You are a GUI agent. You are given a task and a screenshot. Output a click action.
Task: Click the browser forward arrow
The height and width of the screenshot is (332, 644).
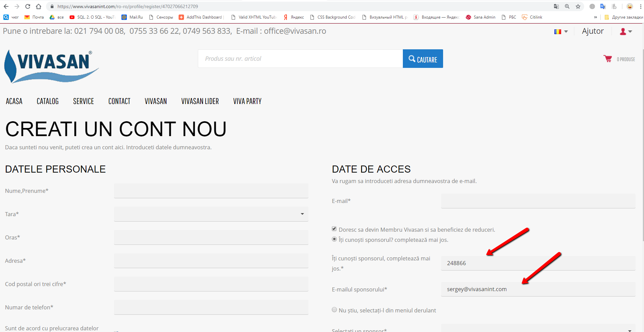click(17, 6)
